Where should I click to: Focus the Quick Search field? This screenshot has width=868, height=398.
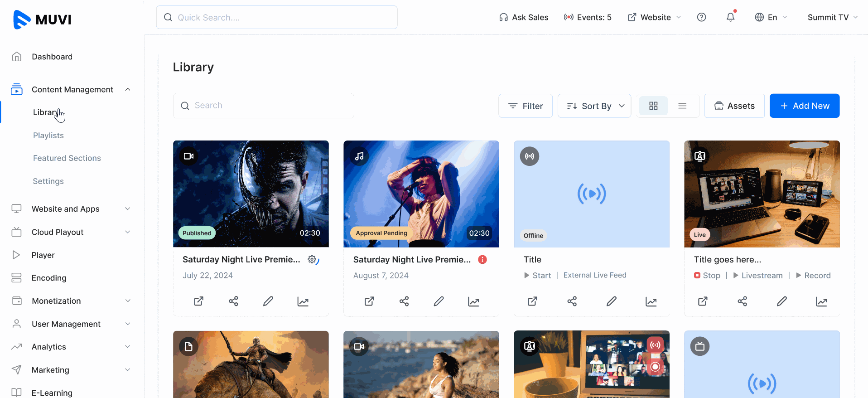tap(277, 17)
